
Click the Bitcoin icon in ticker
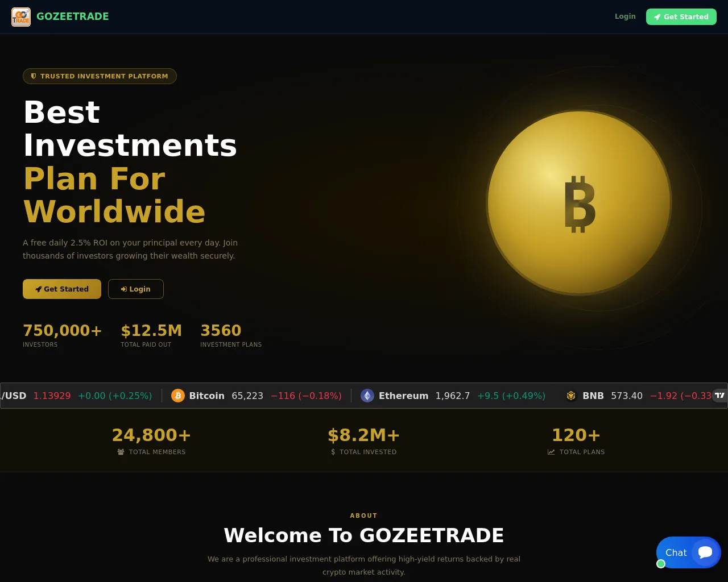click(x=178, y=396)
